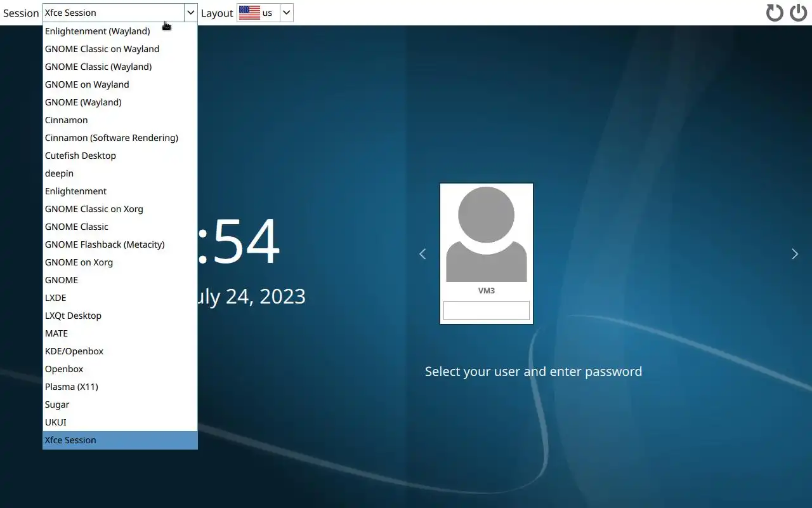Open the keyboard Layout dropdown arrow
Image resolution: width=812 pixels, height=508 pixels.
click(x=286, y=13)
